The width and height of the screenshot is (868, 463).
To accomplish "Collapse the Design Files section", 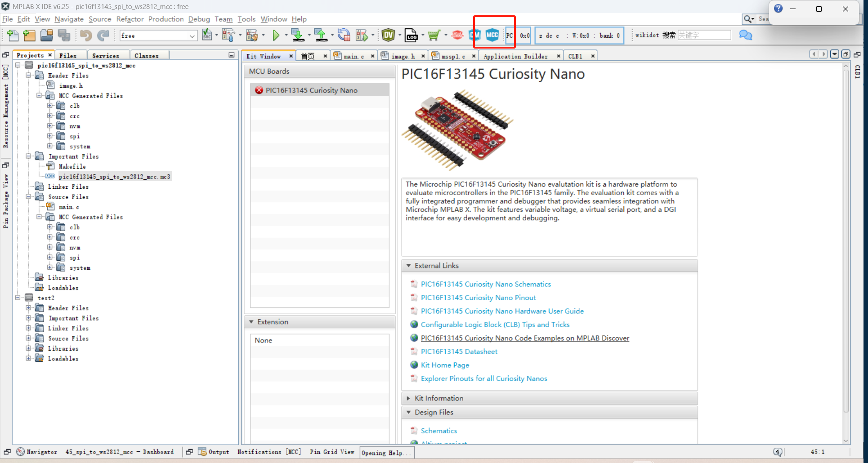I will coord(409,412).
